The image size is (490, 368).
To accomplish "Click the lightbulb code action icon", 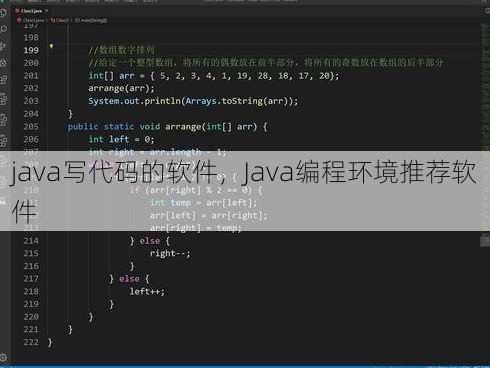I will click(51, 46).
